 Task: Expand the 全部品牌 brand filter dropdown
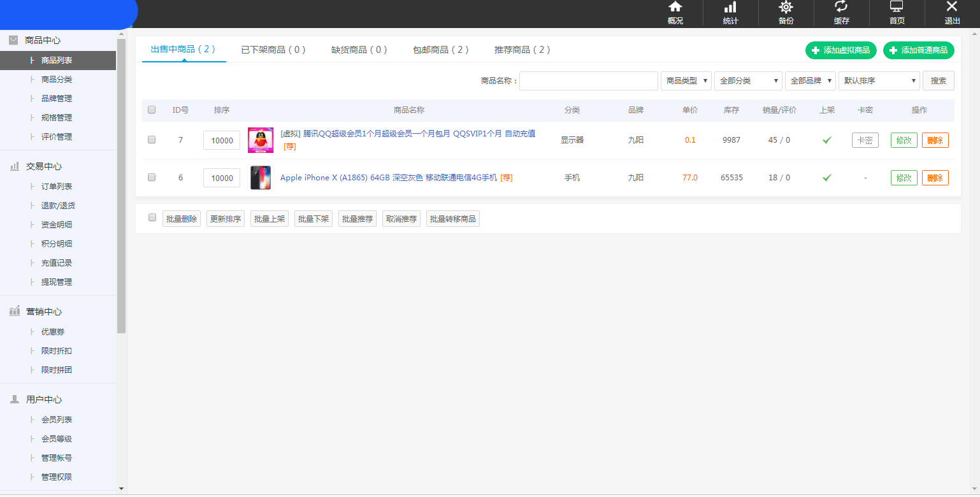tap(810, 81)
